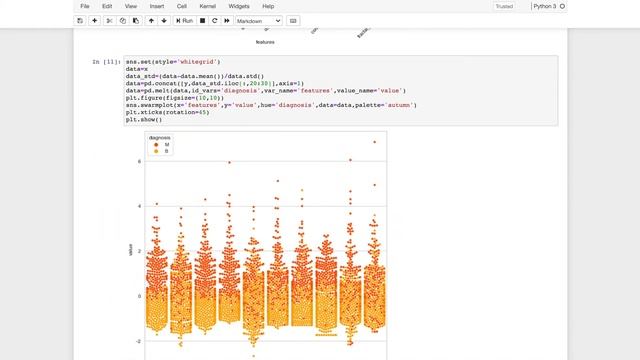This screenshot has width=640, height=360.
Task: Click the sns.set(style='whitegrid') line
Action: [173, 62]
